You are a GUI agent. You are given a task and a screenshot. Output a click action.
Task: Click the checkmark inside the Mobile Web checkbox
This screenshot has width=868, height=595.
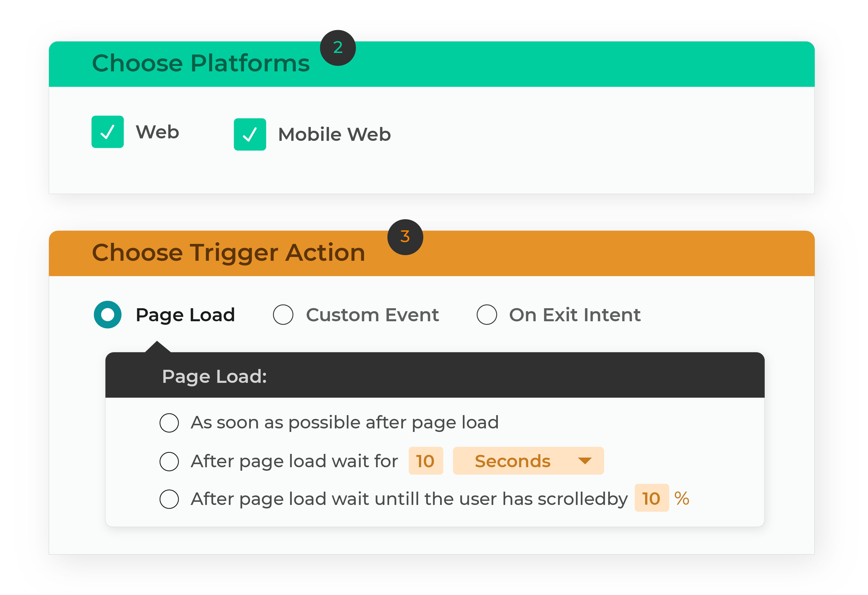tap(249, 134)
